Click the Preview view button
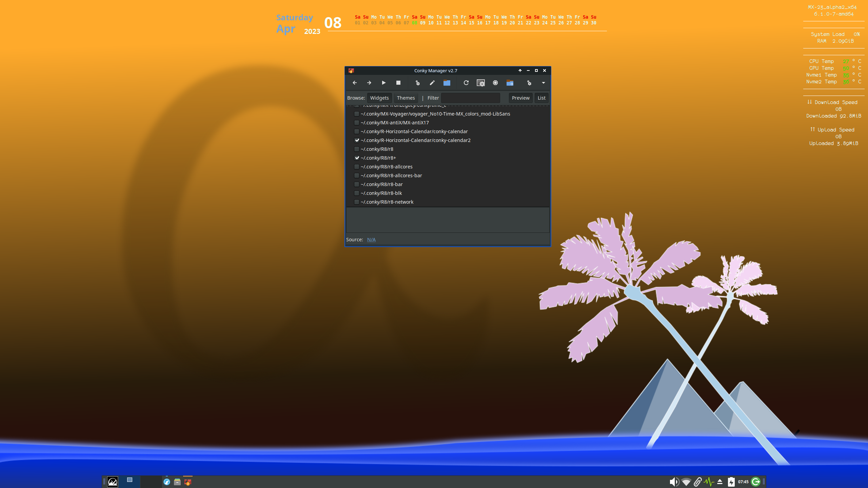This screenshot has height=488, width=868. (520, 98)
